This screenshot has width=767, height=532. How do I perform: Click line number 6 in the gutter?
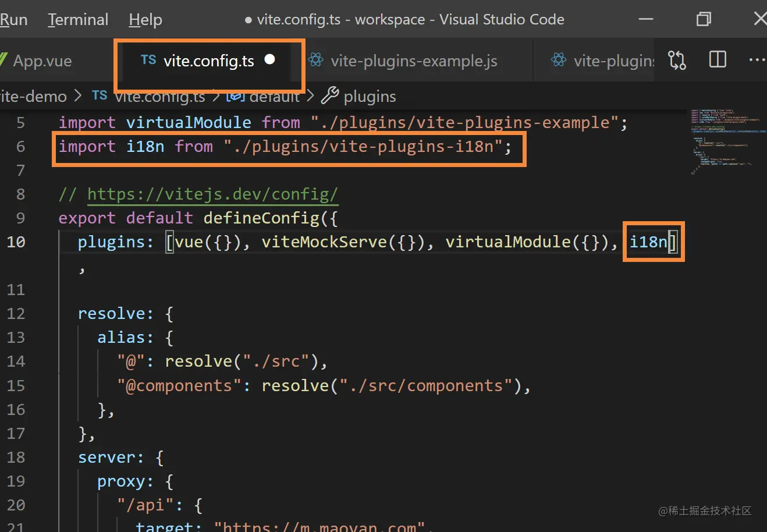pyautogui.click(x=20, y=147)
